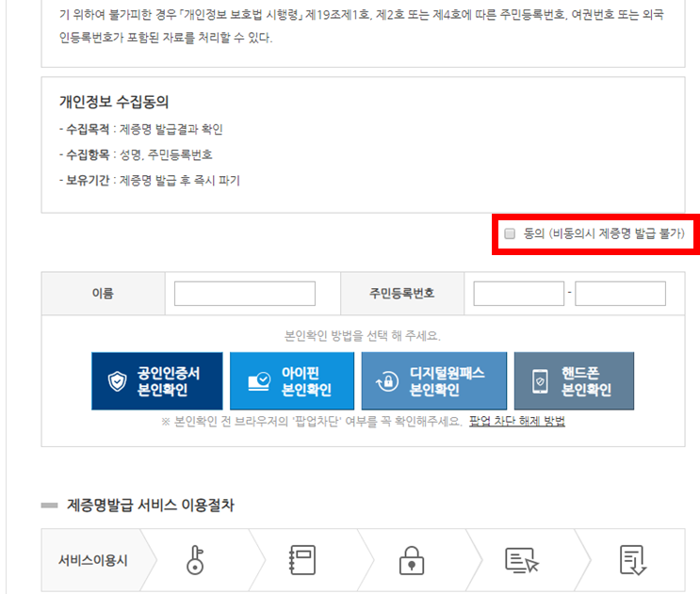Click the 개인정보 수집동의 heading
700x594 pixels.
pyautogui.click(x=114, y=102)
